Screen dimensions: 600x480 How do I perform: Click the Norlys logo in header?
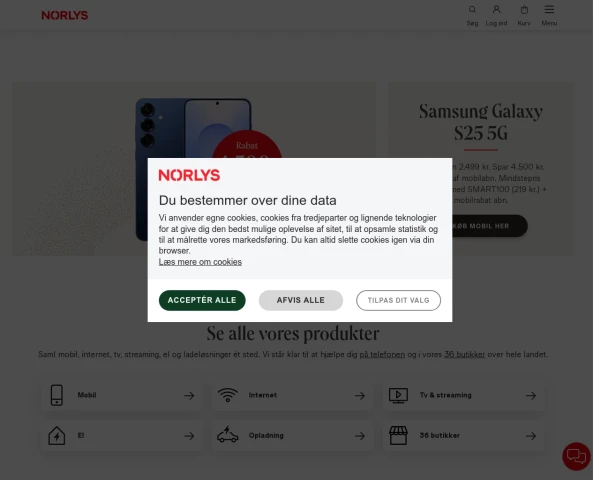coord(65,15)
